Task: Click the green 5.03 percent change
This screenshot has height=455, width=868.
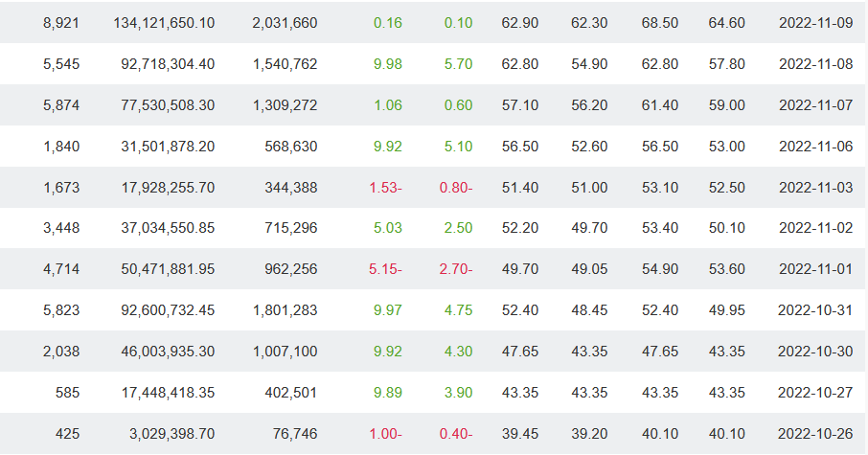Action: pos(388,228)
